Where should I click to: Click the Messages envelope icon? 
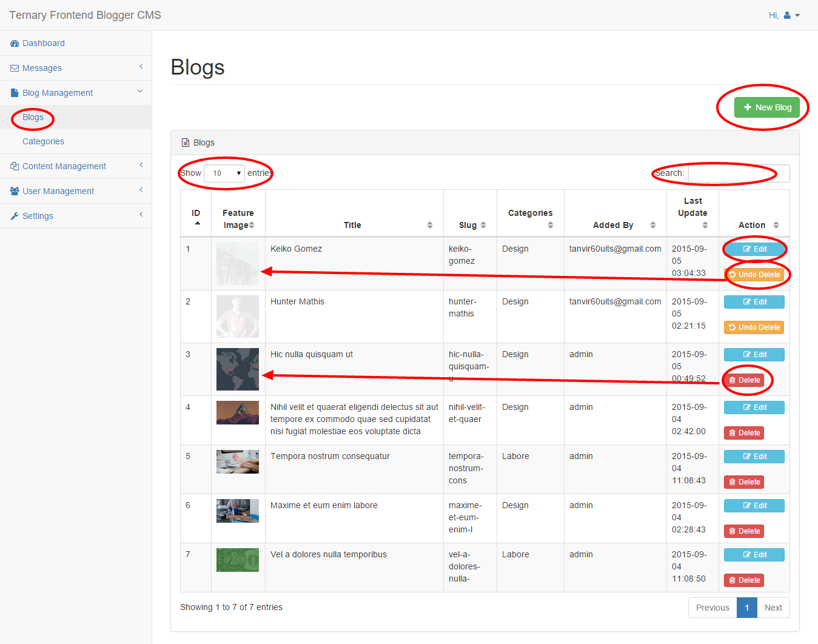pyautogui.click(x=15, y=69)
